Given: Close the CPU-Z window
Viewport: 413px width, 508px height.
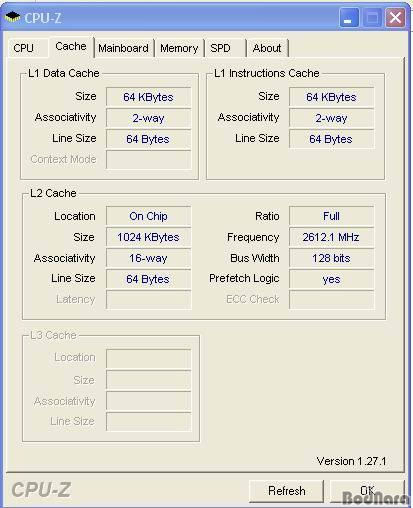Looking at the screenshot, I should coord(395,18).
